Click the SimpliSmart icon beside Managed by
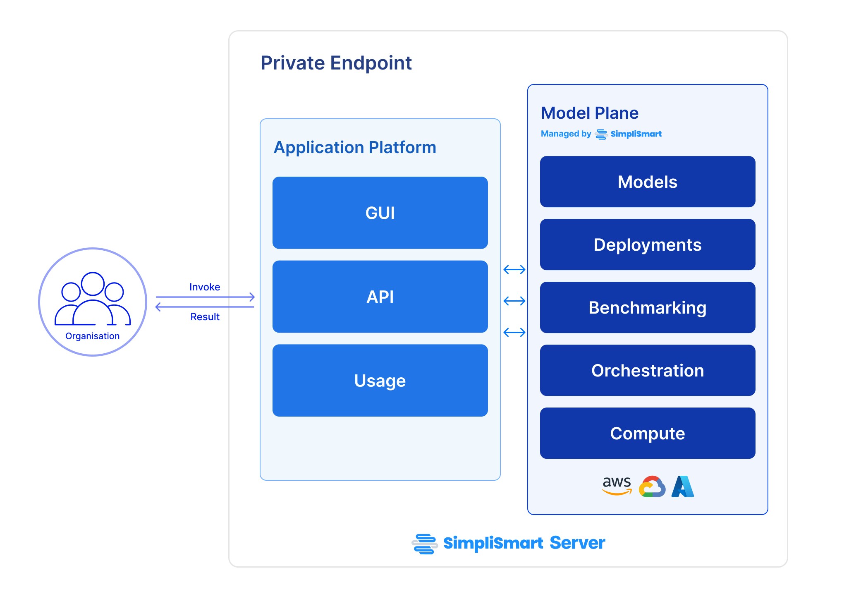The image size is (868, 592). [x=601, y=134]
